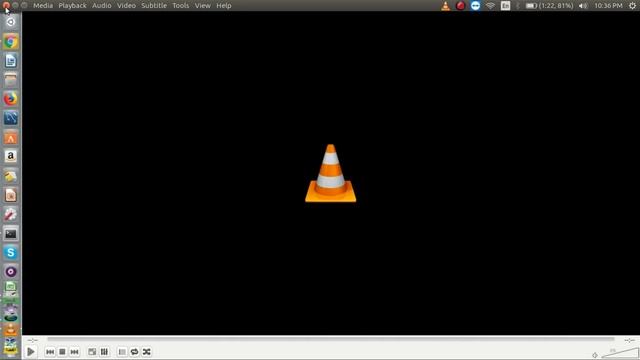Screen dimensions: 640x360
Task: Launch Firefox from the launcher
Action: (11, 99)
